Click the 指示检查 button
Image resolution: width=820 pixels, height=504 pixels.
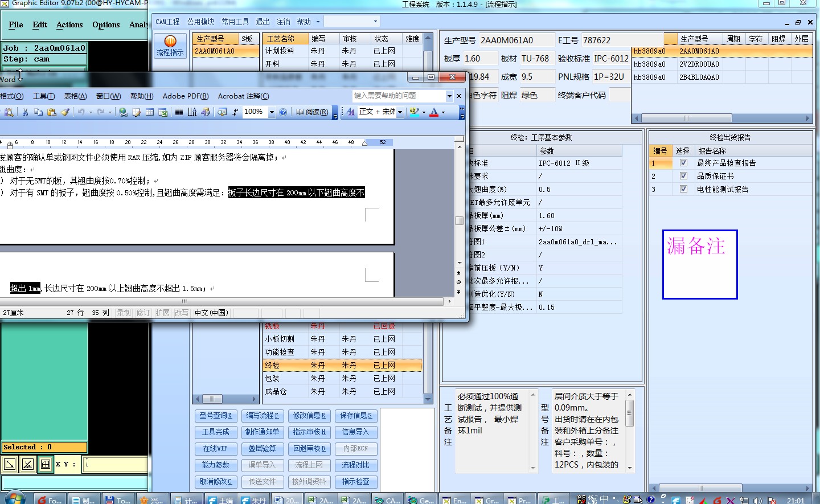click(355, 482)
